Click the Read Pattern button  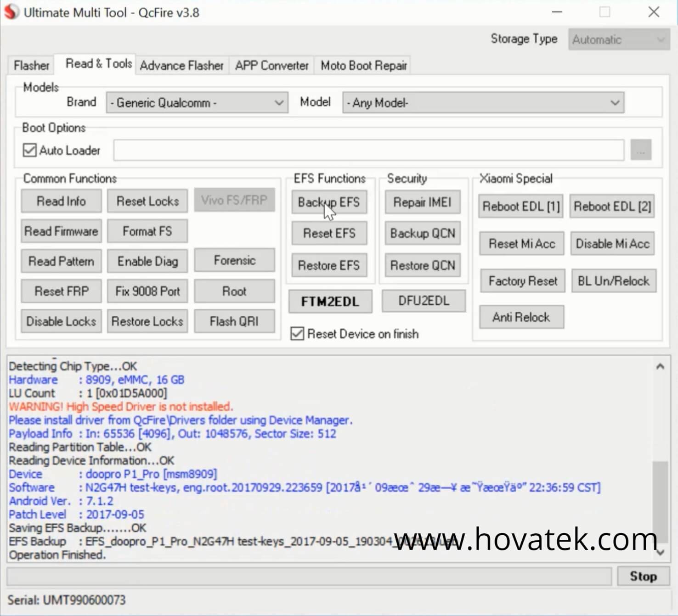pyautogui.click(x=61, y=261)
